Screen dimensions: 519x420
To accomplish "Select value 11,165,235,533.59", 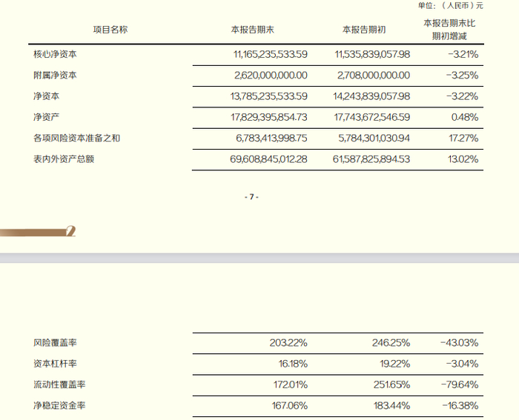I will coord(271,54).
